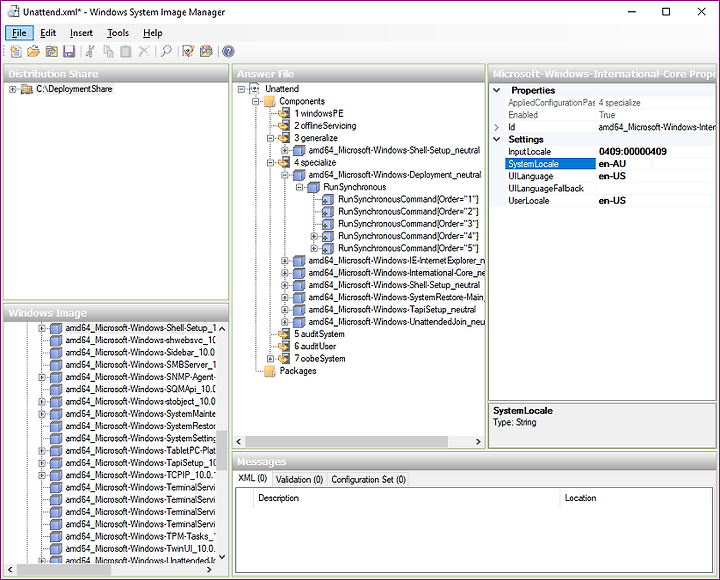Click Create Configuration Set toolbar icon
Screen dimensions: 720x580
206,51
